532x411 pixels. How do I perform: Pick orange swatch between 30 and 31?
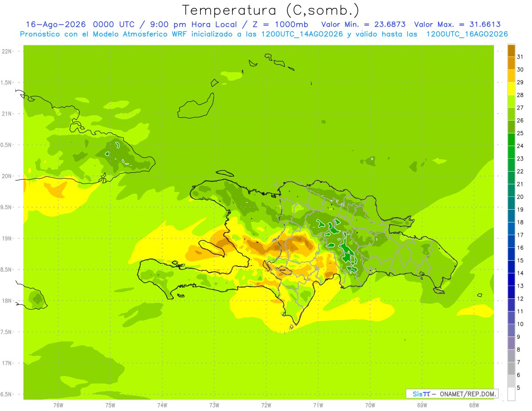(x=511, y=63)
